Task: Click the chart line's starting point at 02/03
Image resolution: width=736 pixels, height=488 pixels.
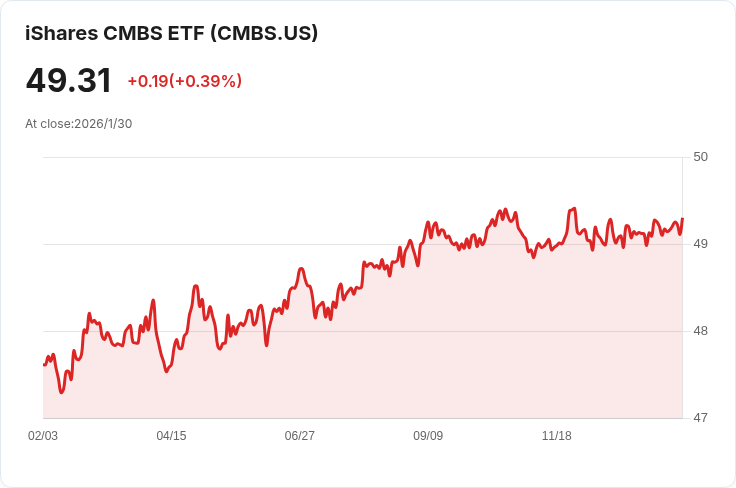Action: click(44, 365)
